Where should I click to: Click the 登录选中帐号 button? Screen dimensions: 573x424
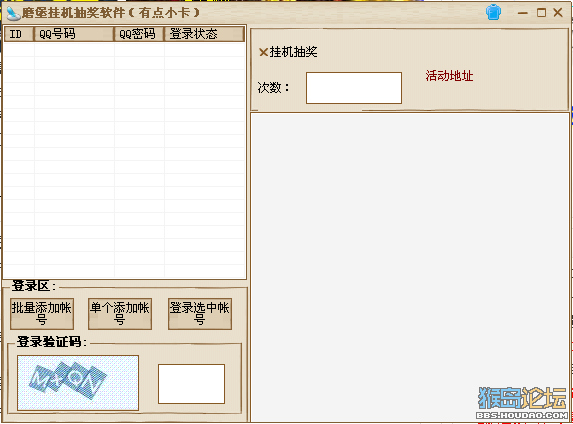(x=200, y=314)
